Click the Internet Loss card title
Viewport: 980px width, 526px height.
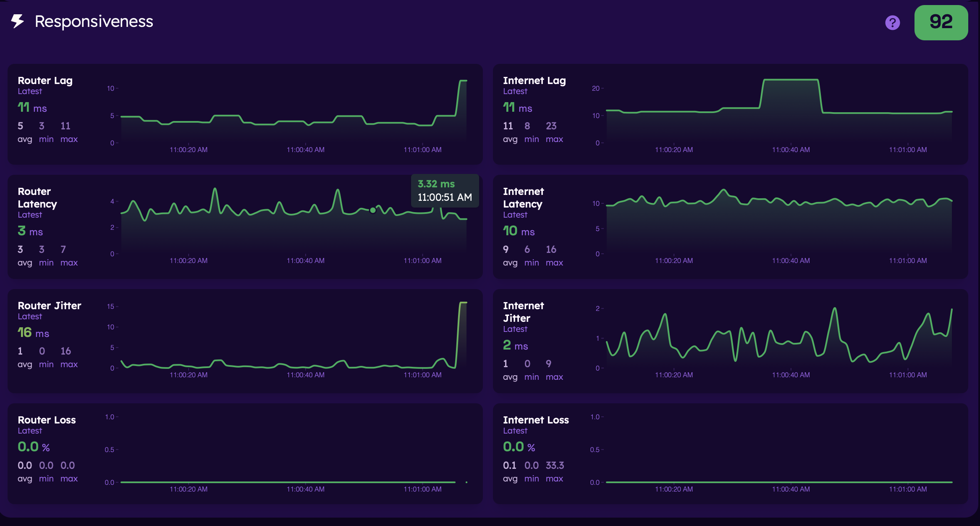(536, 420)
